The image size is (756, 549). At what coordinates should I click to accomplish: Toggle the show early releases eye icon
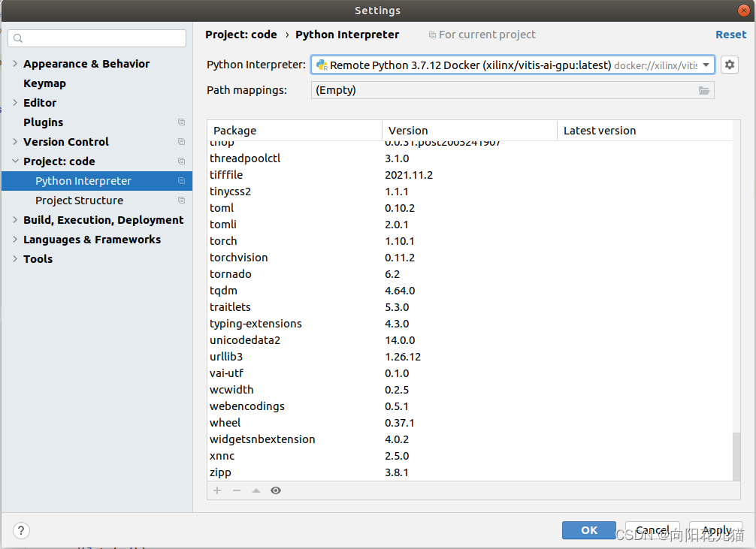(275, 490)
